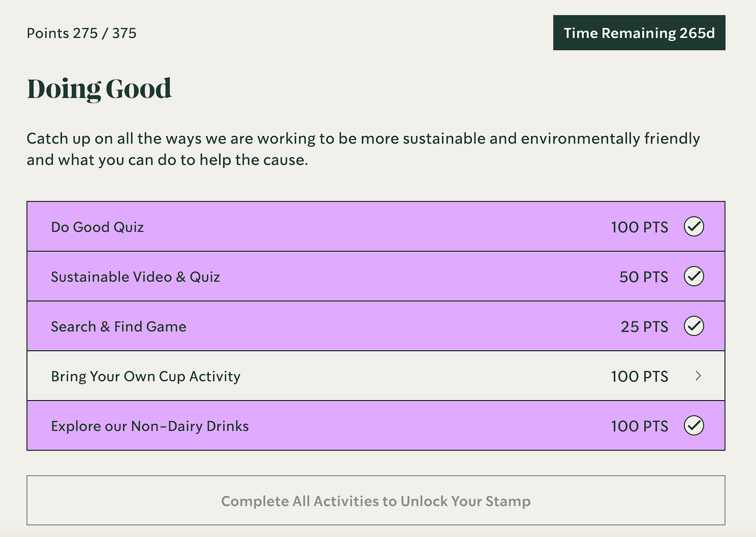Image resolution: width=756 pixels, height=537 pixels.
Task: Start the Bring Your Own Cup Activity
Action: [x=376, y=376]
